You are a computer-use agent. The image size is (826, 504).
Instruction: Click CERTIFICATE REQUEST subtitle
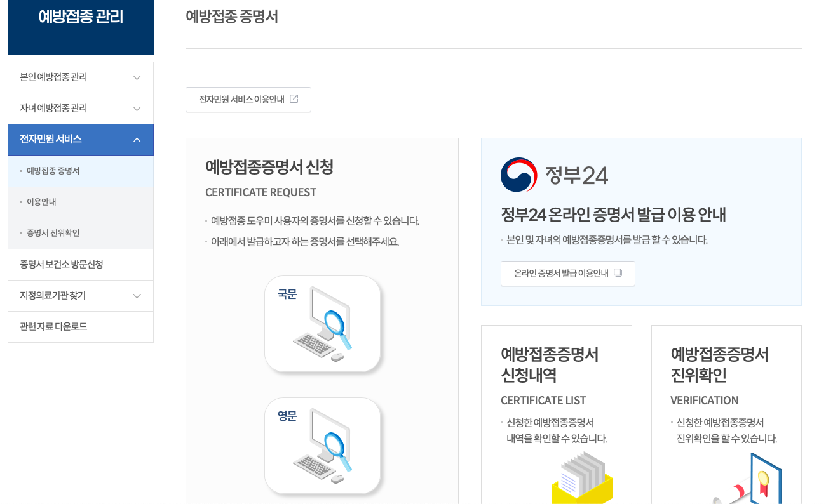pyautogui.click(x=261, y=192)
